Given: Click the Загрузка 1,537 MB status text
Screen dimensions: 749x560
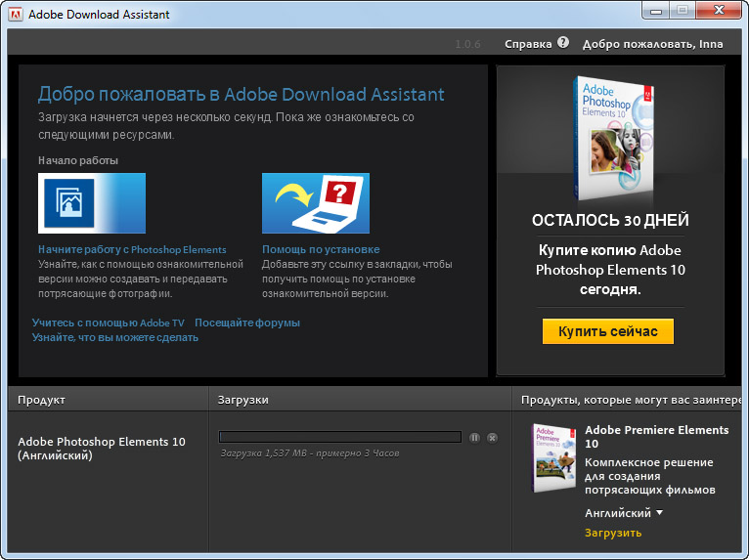Looking at the screenshot, I should [x=310, y=453].
